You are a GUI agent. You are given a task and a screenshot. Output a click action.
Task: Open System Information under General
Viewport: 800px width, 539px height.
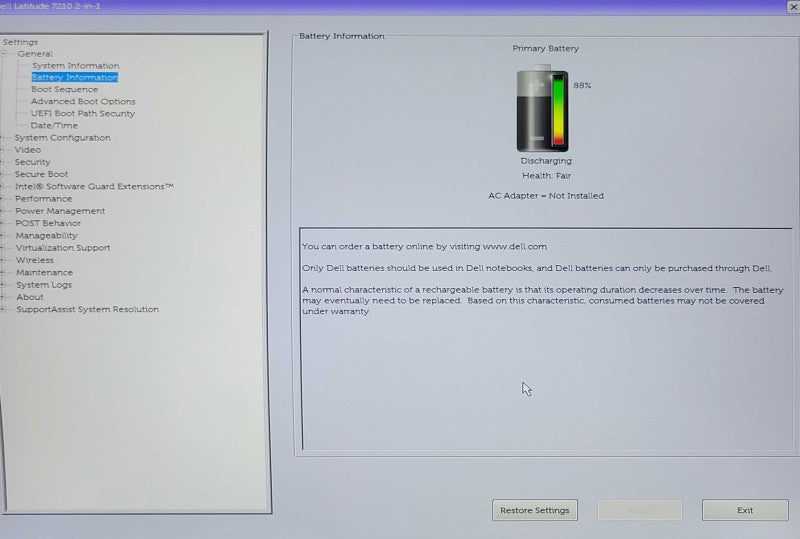click(x=76, y=66)
